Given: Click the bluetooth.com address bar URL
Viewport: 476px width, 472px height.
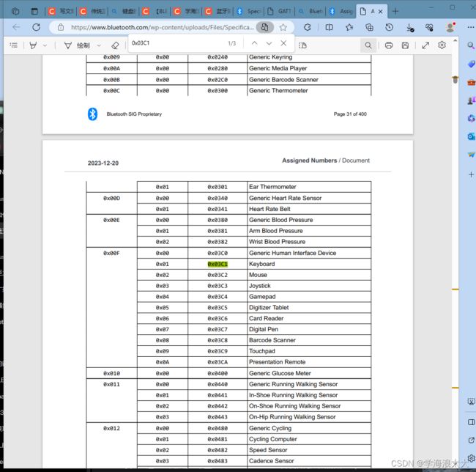Looking at the screenshot, I should pos(162,27).
